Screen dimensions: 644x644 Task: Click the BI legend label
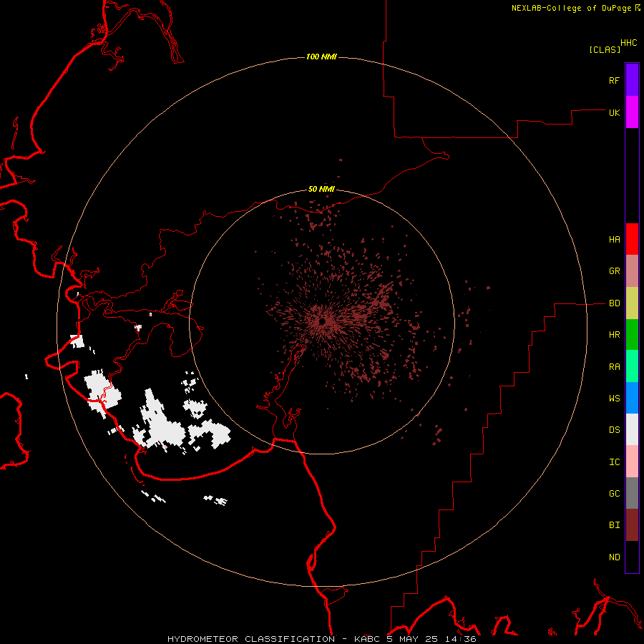click(614, 525)
